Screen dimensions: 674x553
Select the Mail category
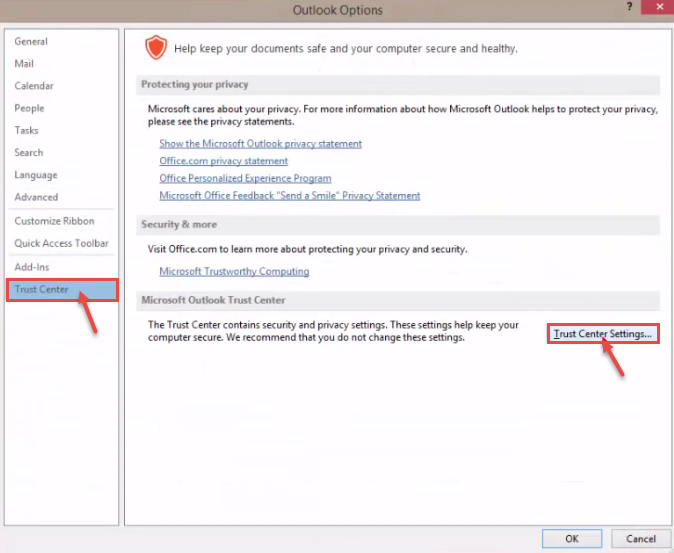click(x=24, y=64)
